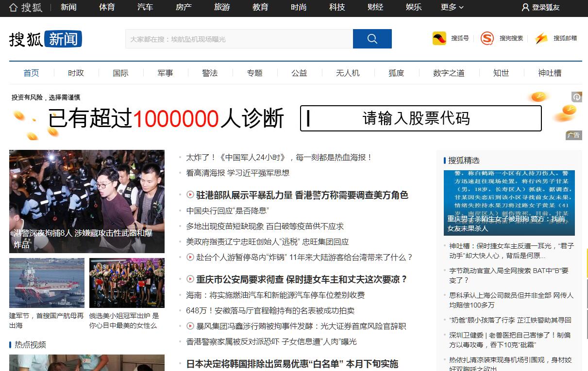Click the 登录狐友 user icon

(x=525, y=7)
